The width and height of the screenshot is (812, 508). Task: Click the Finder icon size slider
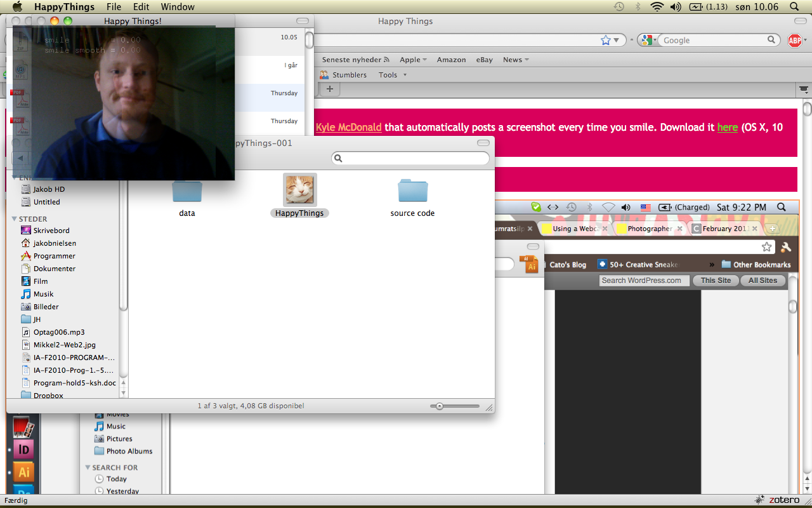click(x=439, y=406)
